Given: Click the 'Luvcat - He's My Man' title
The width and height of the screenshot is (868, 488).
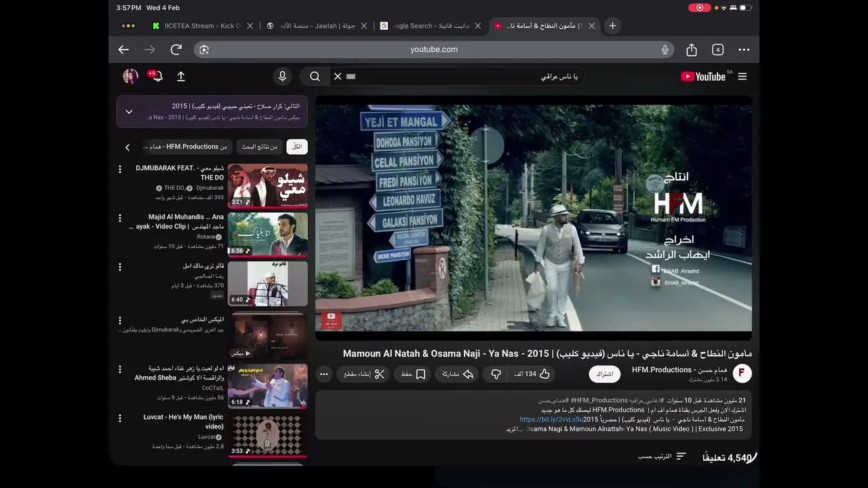Looking at the screenshot, I should [183, 422].
